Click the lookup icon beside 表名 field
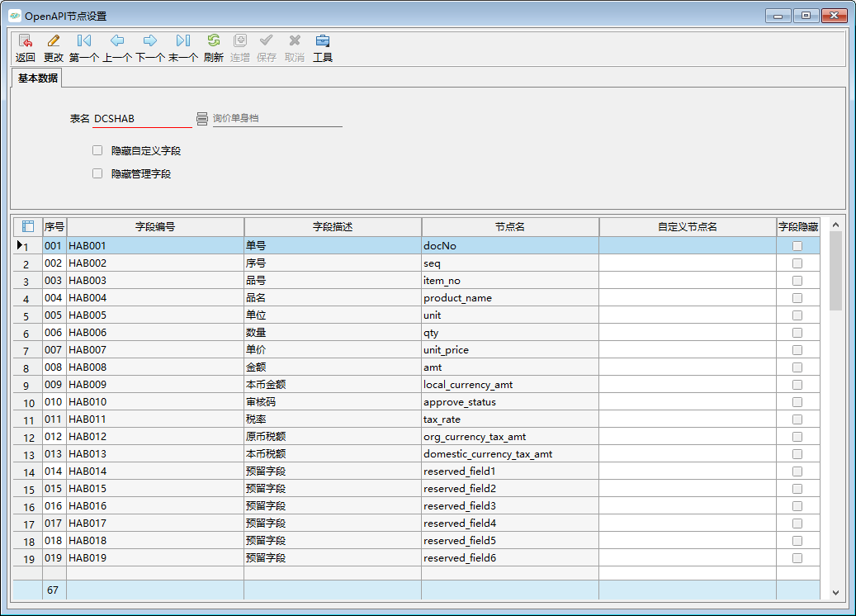The width and height of the screenshot is (856, 616). coord(202,119)
